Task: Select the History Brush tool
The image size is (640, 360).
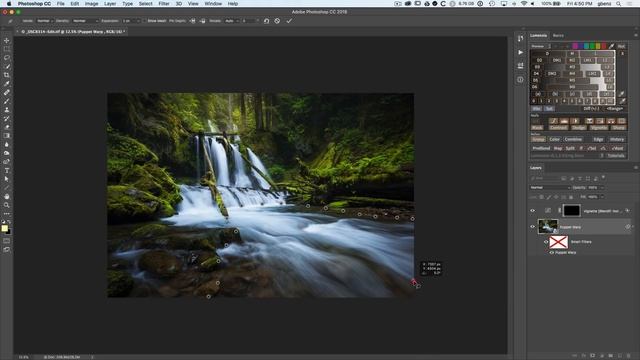Action: pos(7,118)
